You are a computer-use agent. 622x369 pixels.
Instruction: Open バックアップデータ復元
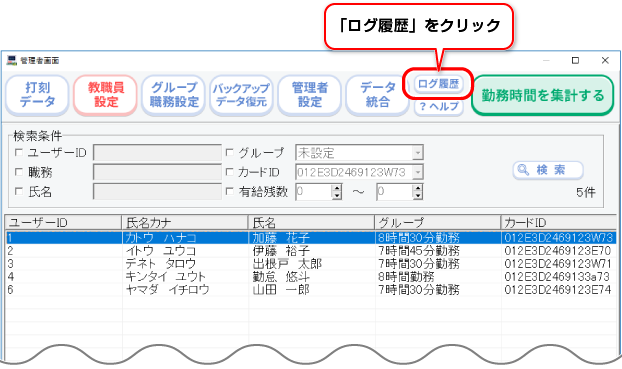pyautogui.click(x=242, y=95)
